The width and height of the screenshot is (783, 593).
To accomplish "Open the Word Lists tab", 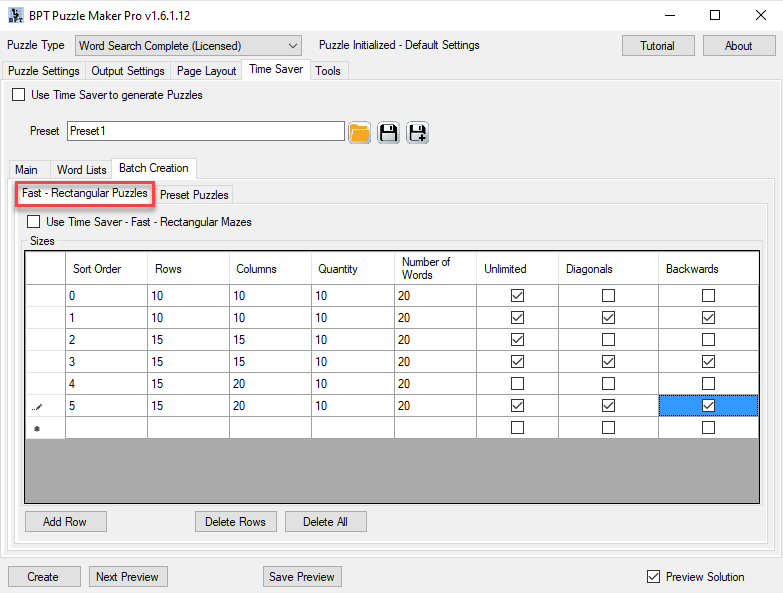I will [82, 170].
